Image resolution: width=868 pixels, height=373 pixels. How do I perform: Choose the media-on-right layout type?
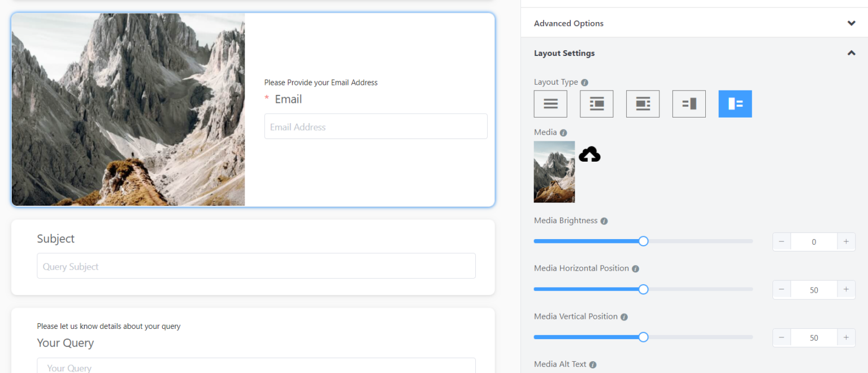point(689,103)
